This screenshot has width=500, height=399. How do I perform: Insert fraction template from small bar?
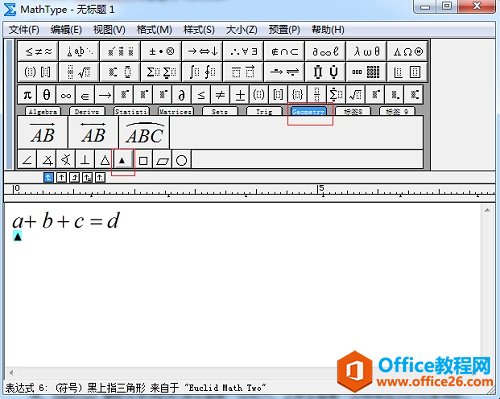pyautogui.click(x=317, y=95)
